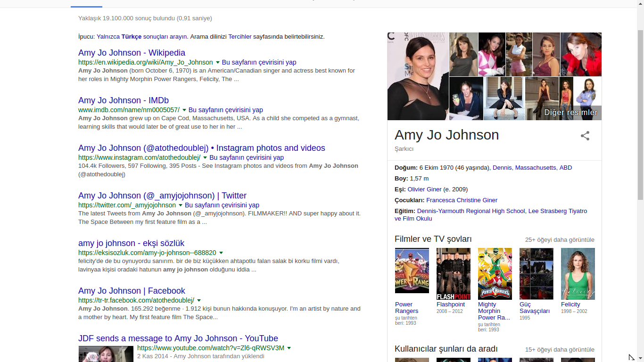Expand the arrow next to the eksisozluk URL

pyautogui.click(x=221, y=253)
